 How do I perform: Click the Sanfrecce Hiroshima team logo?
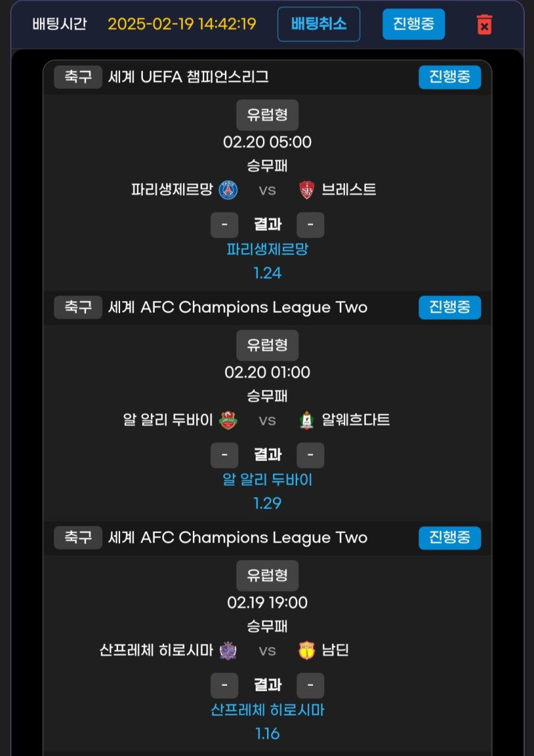click(228, 651)
